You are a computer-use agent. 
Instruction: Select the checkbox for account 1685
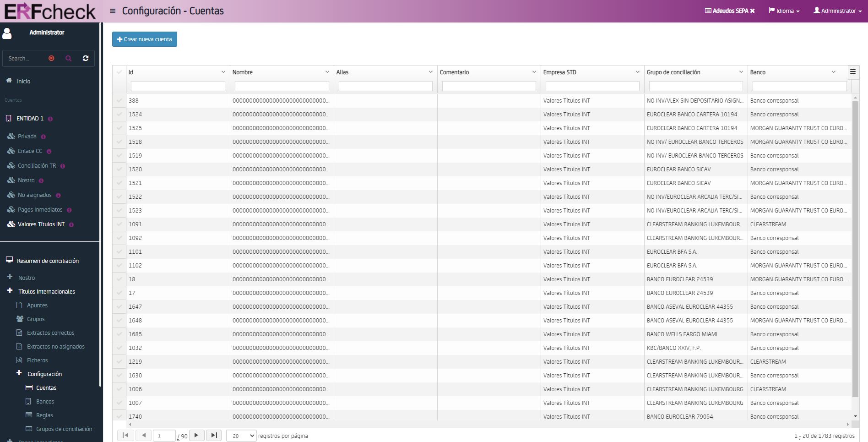119,334
